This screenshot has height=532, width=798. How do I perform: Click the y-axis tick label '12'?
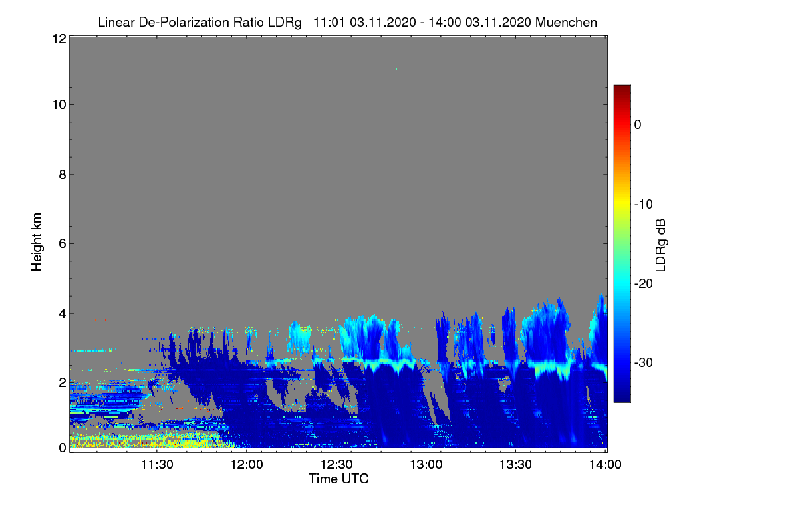click(59, 39)
